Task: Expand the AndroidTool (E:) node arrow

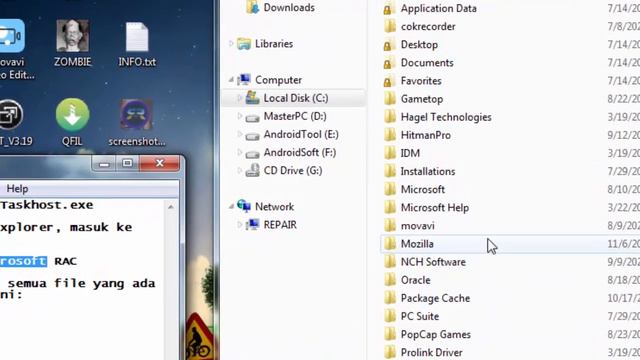Action: (x=240, y=134)
